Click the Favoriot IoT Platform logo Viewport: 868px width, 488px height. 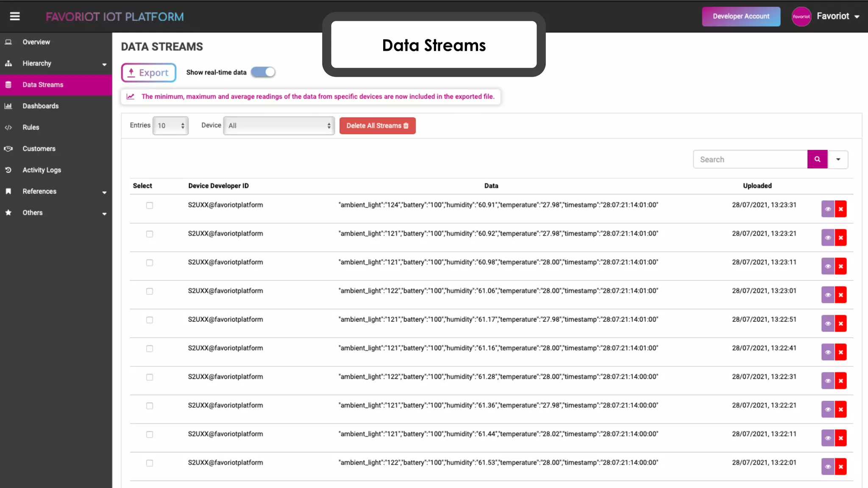(114, 17)
